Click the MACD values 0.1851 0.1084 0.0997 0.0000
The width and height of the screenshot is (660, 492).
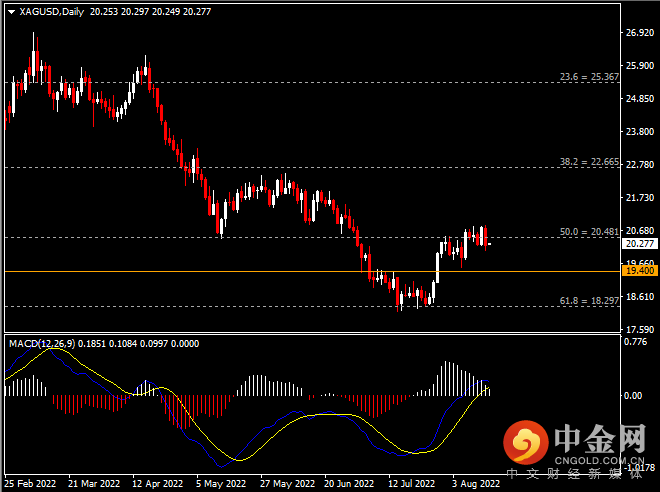[138, 344]
